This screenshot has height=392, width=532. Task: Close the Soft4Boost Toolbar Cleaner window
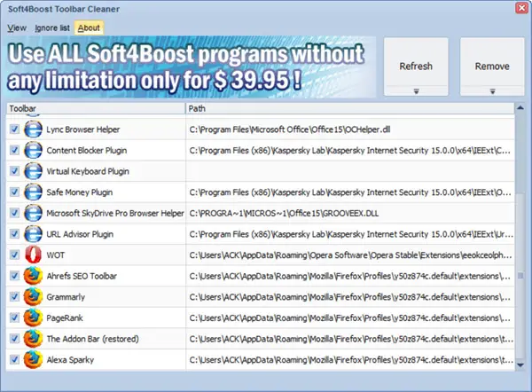pos(521,8)
